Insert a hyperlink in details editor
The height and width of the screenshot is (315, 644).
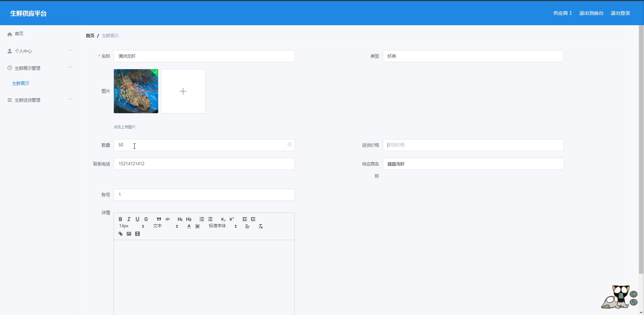pos(121,234)
